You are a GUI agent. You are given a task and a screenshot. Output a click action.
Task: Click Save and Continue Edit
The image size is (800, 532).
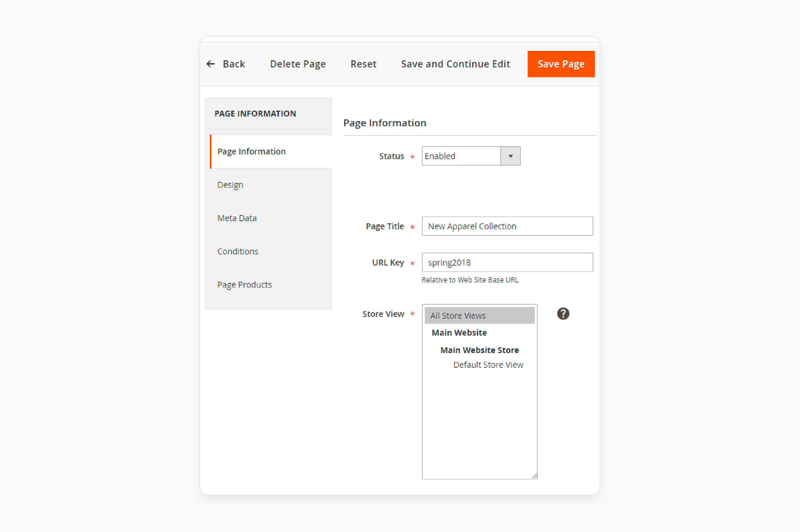(x=455, y=64)
